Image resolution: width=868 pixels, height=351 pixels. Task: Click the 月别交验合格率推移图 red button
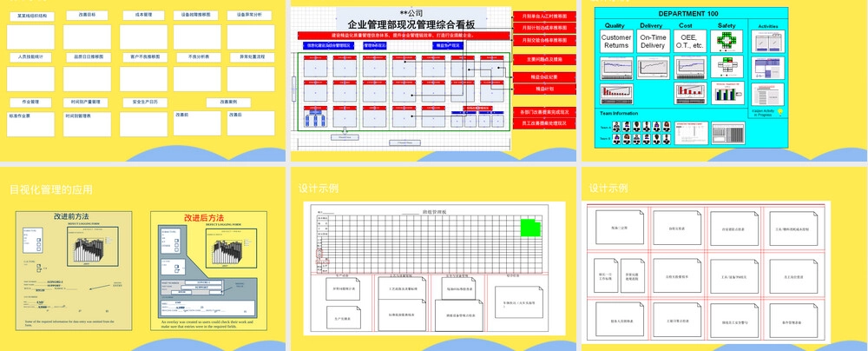click(x=545, y=41)
